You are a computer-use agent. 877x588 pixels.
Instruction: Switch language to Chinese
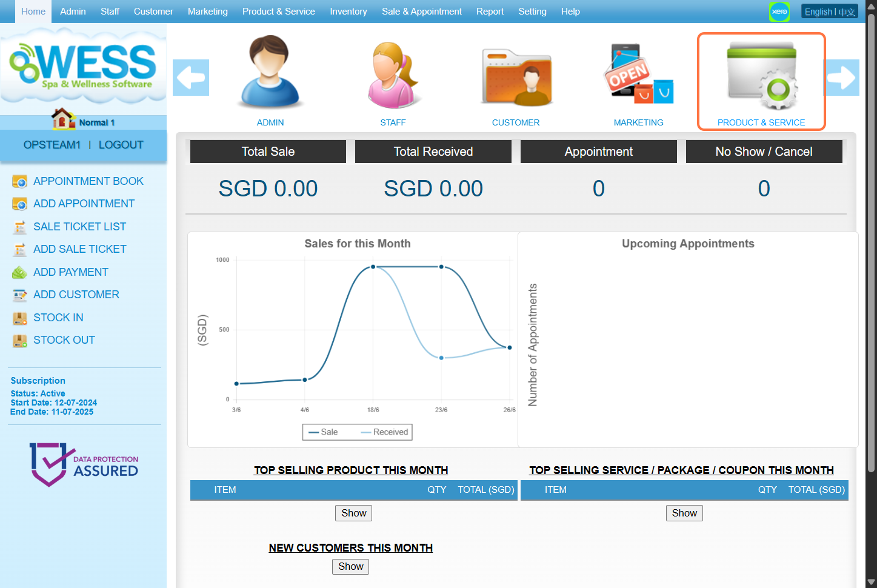point(847,12)
